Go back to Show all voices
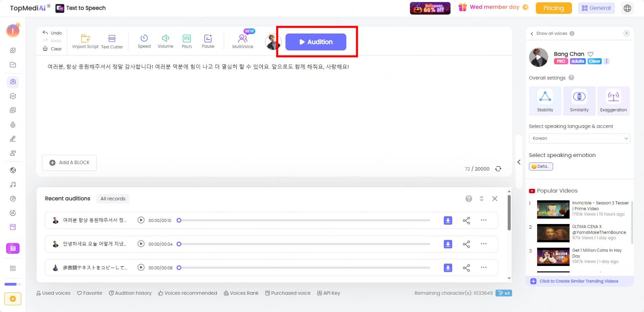The width and height of the screenshot is (644, 312). coord(549,34)
